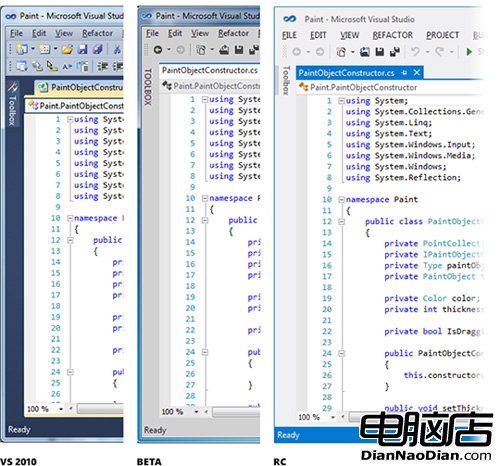Image resolution: width=500 pixels, height=466 pixels.
Task: Click 'private Color color;' line in RC editor
Action: point(432,298)
